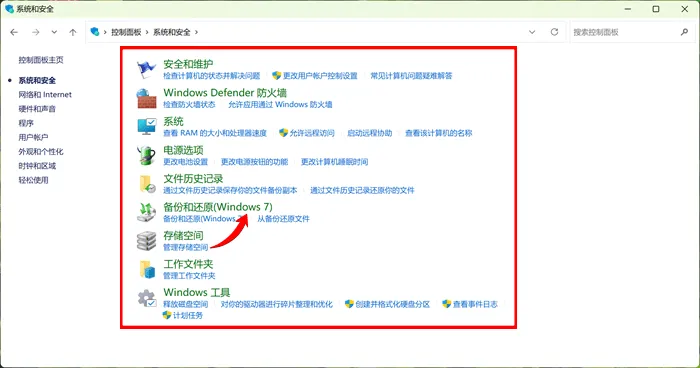The height and width of the screenshot is (368, 700).
Task: Refresh the control panel view
Action: pos(554,32)
